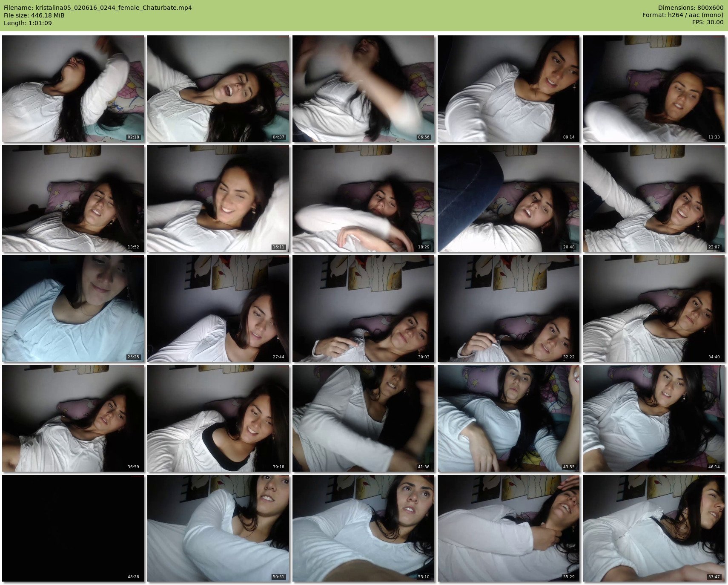Click the thumbnail at 41:36

pos(364,418)
